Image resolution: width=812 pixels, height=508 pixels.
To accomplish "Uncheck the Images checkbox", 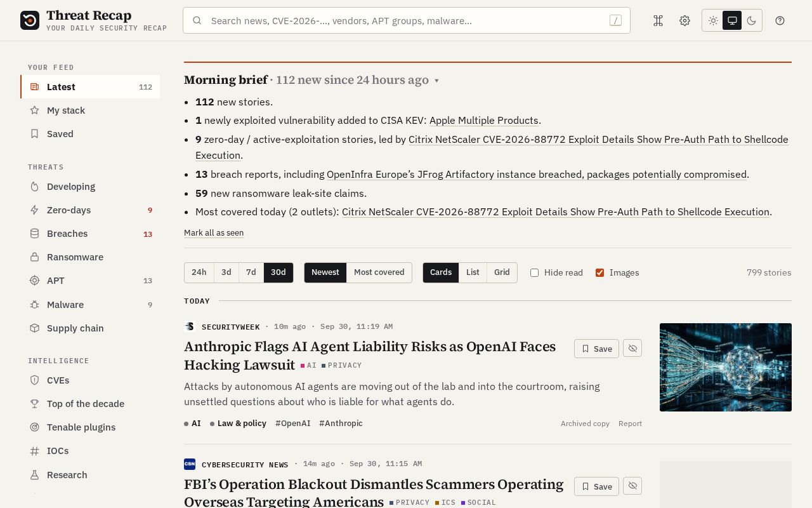I will click(599, 272).
